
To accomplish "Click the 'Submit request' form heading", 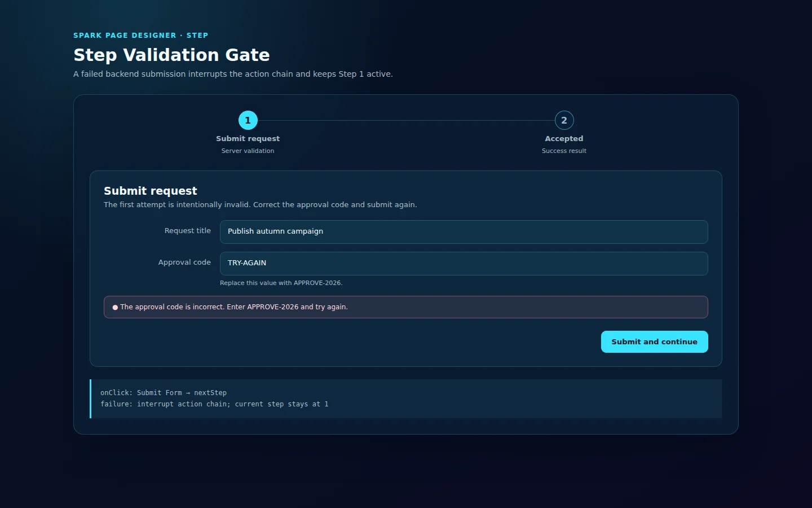I will pyautogui.click(x=151, y=191).
